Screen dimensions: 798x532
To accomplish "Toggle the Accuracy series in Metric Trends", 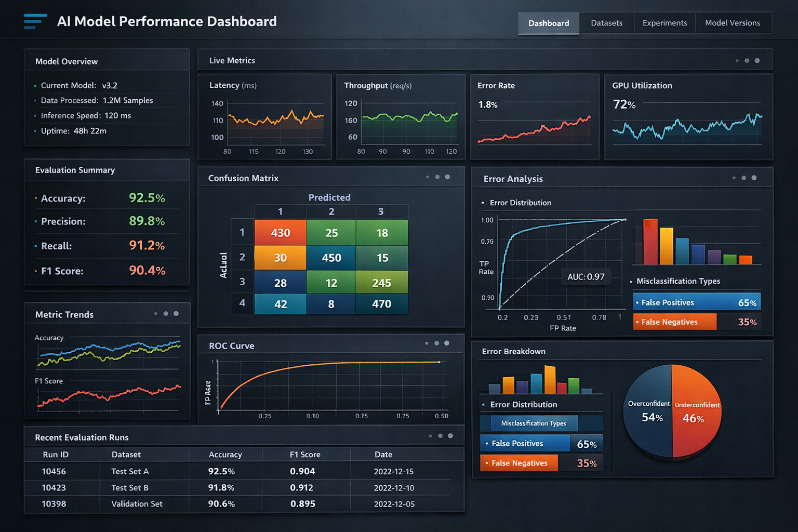I will point(49,338).
